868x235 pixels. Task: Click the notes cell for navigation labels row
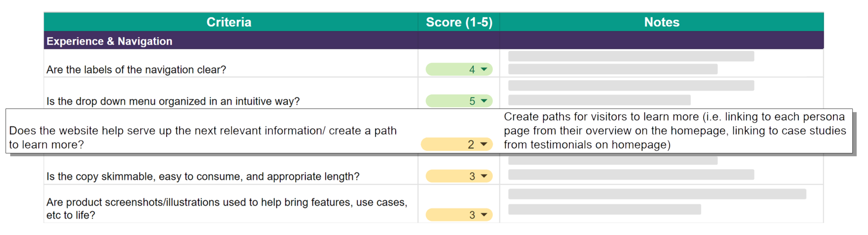661,63
